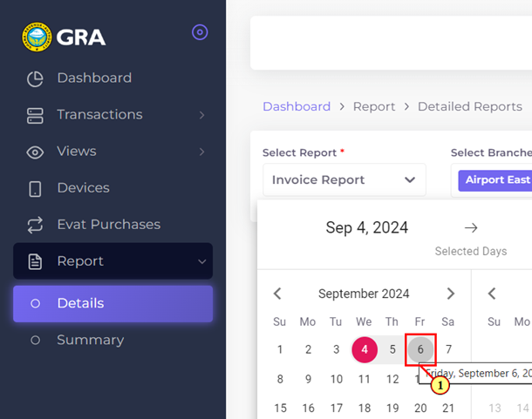The image size is (532, 419).
Task: Go to previous month before September 2024
Action: coord(277,294)
